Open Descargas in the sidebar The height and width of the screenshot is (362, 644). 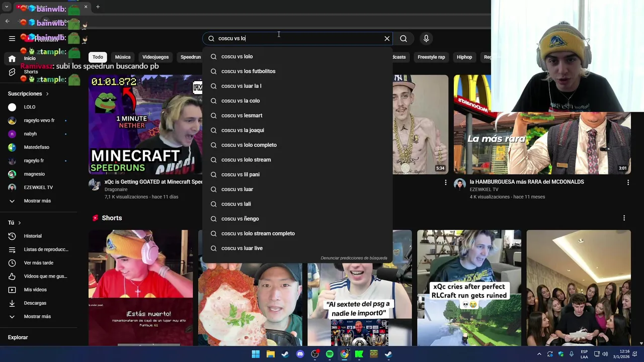point(38,303)
